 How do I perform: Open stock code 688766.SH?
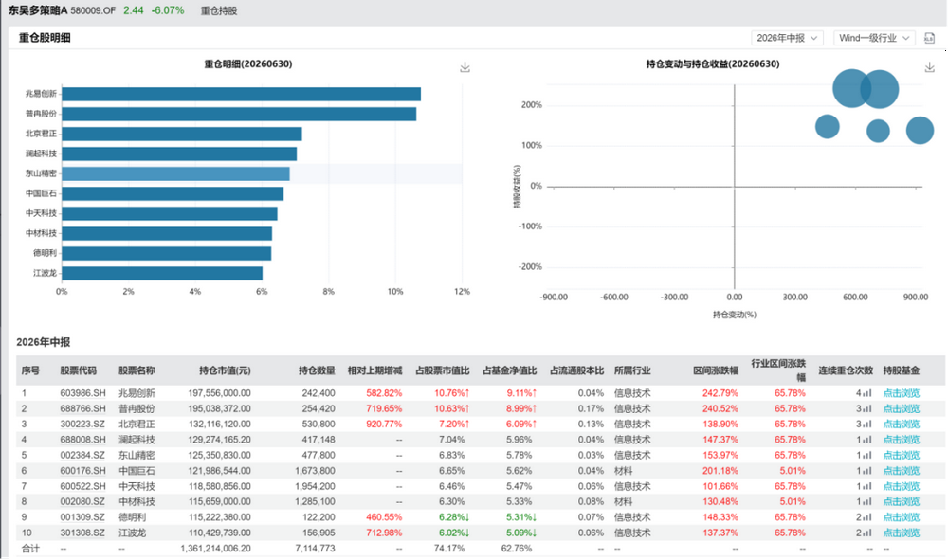82,409
